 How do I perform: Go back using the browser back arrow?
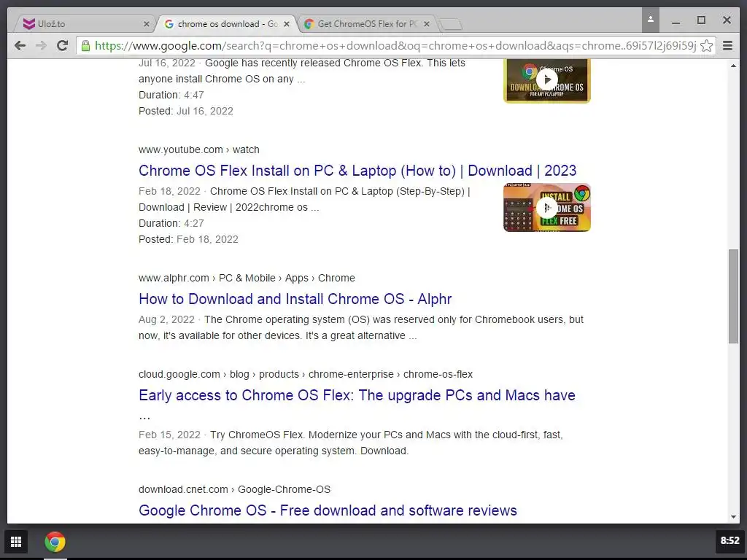click(20, 46)
